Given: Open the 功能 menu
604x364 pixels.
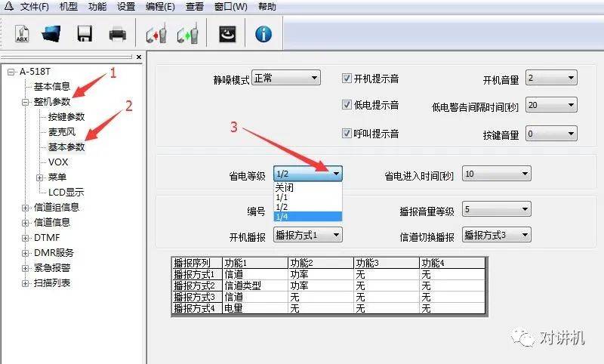Looking at the screenshot, I should pyautogui.click(x=97, y=7).
